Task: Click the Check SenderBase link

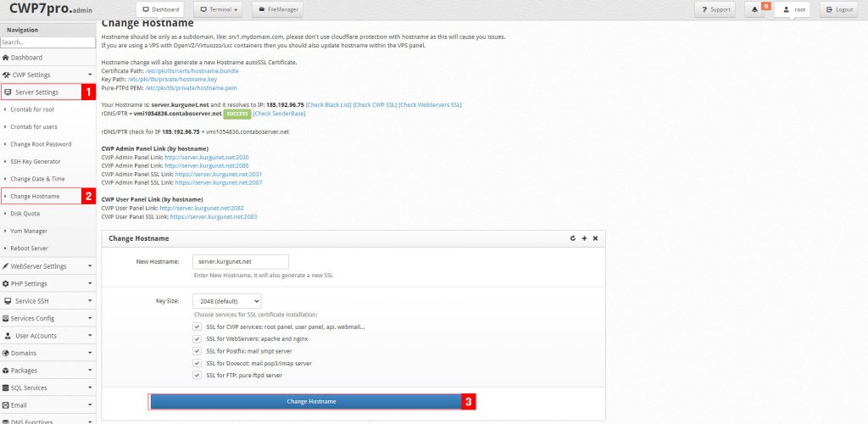Action: coord(279,114)
